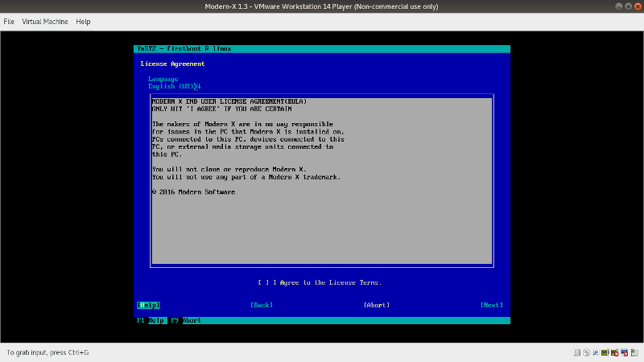Click the status icon with blue plug
This screenshot has width=644, height=362.
596,352
